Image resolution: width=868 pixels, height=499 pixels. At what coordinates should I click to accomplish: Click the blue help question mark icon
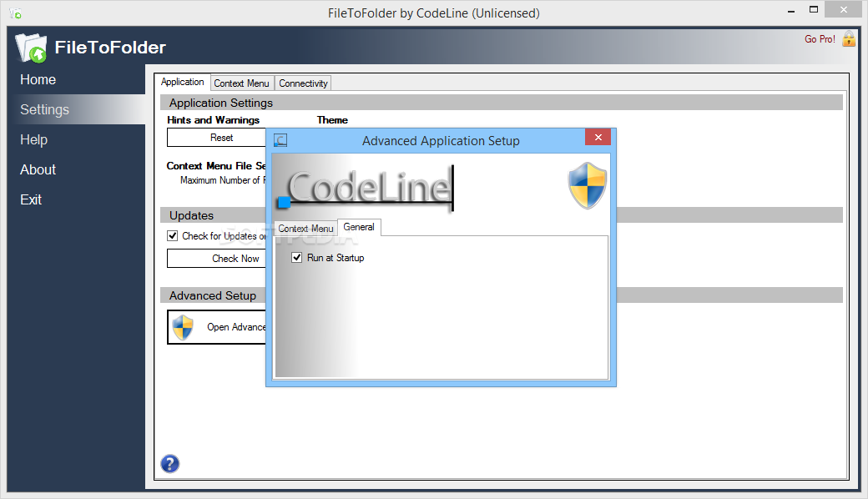point(170,464)
